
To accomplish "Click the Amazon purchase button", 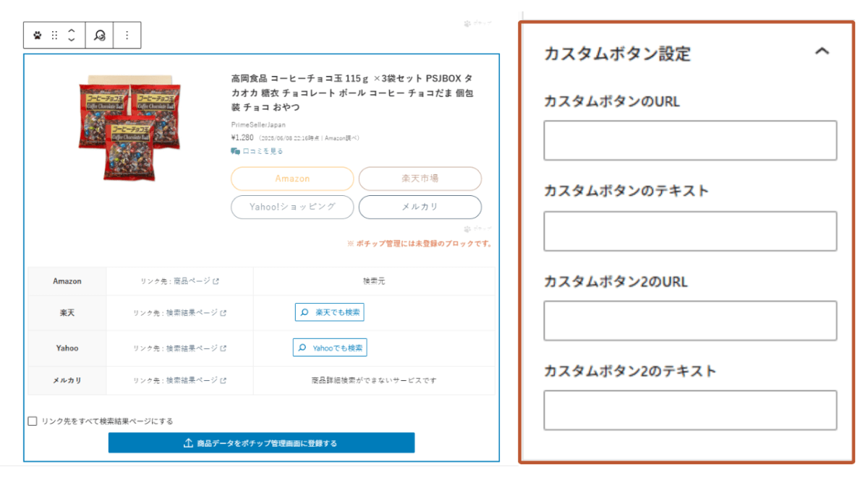I will pyautogui.click(x=292, y=179).
